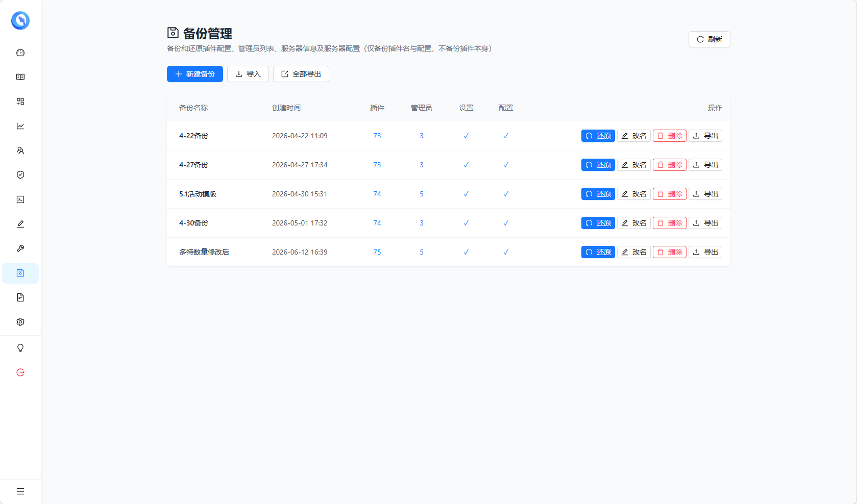Open the plugins grid icon in sidebar
Screen dimensions: 857x504
tap(20, 102)
